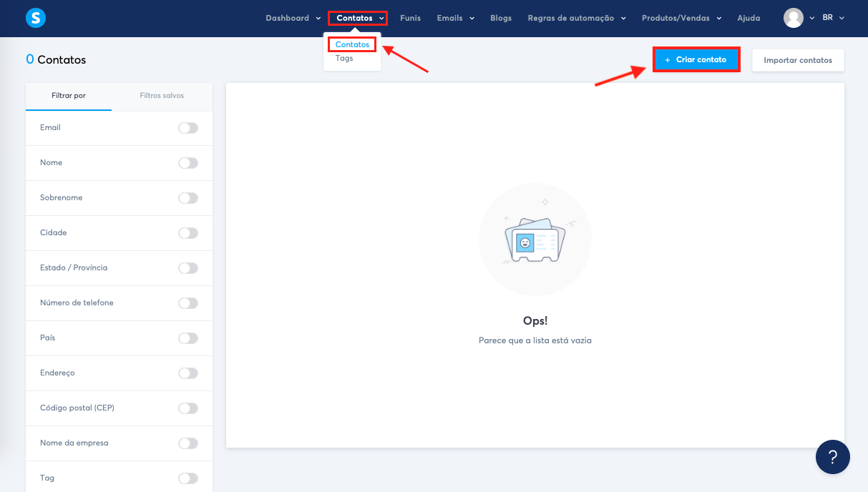Click the Importar contatos button
868x492 pixels.
tap(798, 60)
